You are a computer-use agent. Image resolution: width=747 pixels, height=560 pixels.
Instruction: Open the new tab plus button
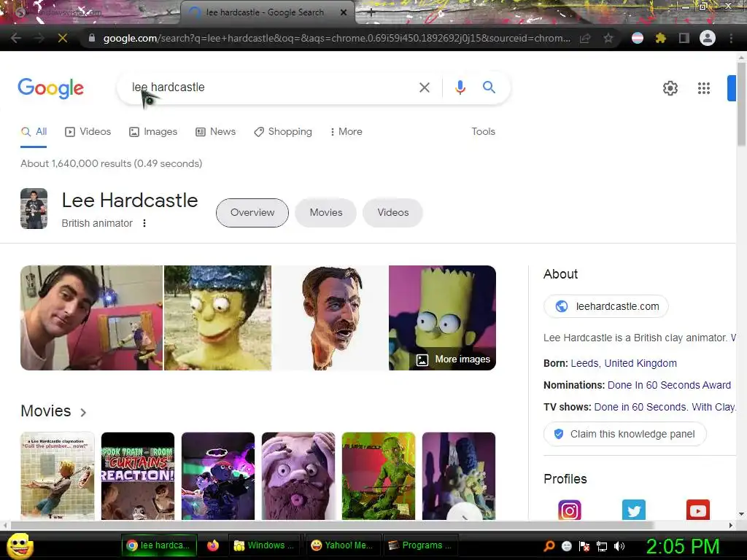371,13
